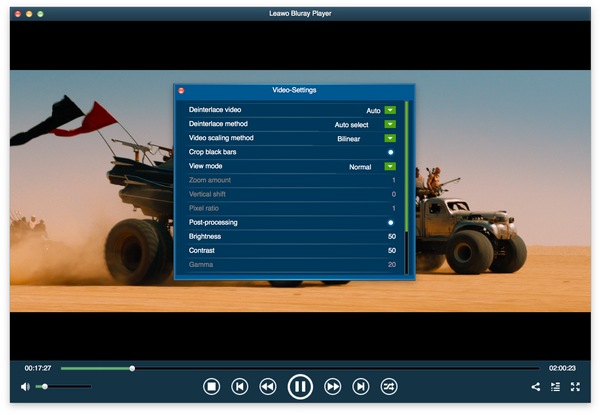
Task: Expand the View mode dropdown
Action: point(390,166)
